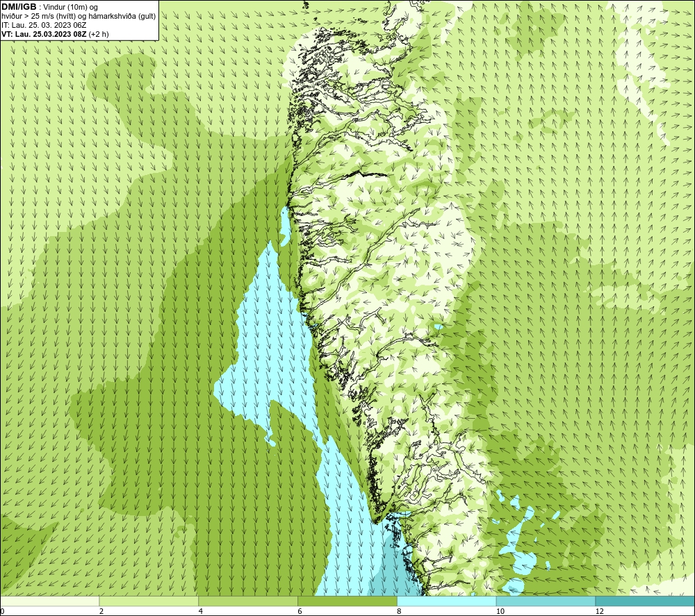Pick the teal above-12 color bar segment
This screenshot has height=616, width=695.
click(646, 601)
